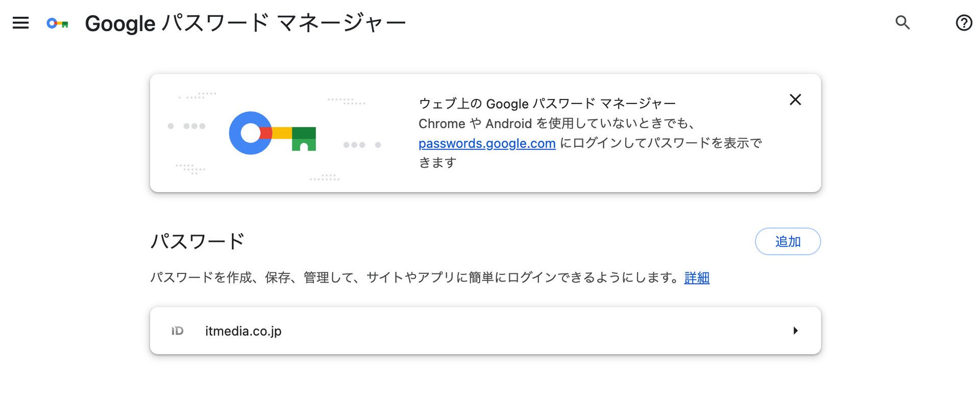The height and width of the screenshot is (405, 980).
Task: Click the green teeth of the large key illustration
Action: pos(304,139)
